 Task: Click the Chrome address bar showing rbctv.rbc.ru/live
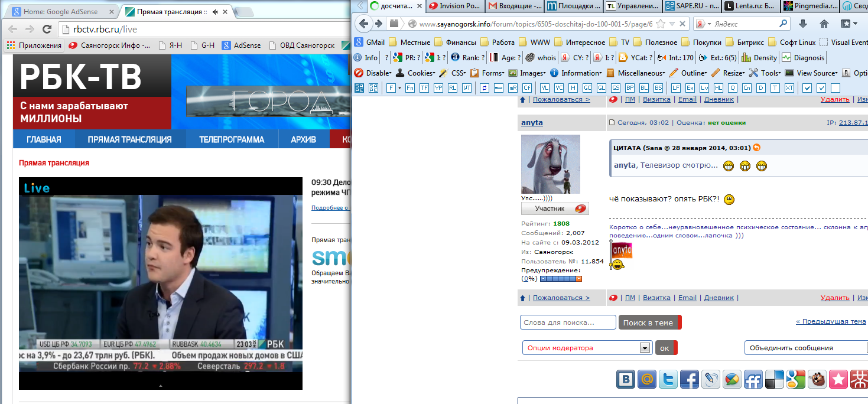[204, 29]
